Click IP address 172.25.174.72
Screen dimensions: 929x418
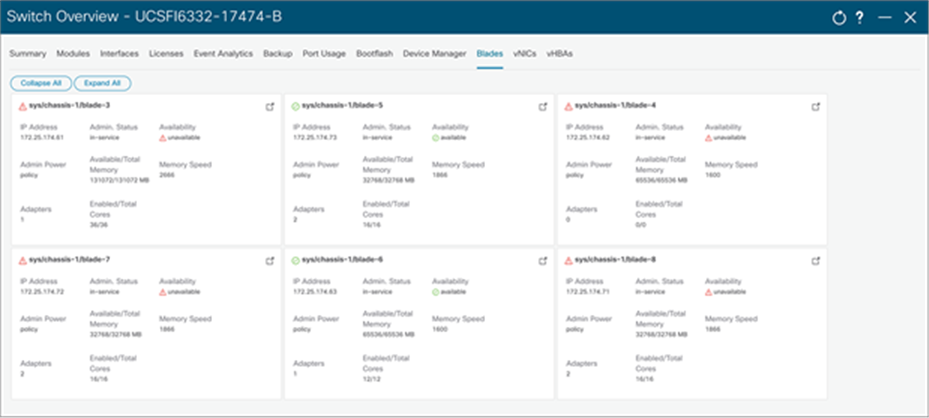coord(42,292)
